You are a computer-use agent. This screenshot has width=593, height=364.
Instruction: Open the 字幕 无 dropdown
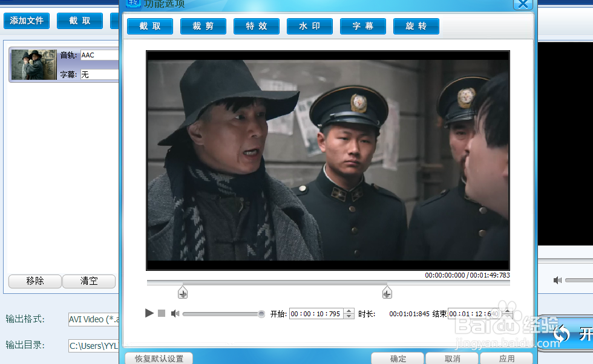pos(100,74)
